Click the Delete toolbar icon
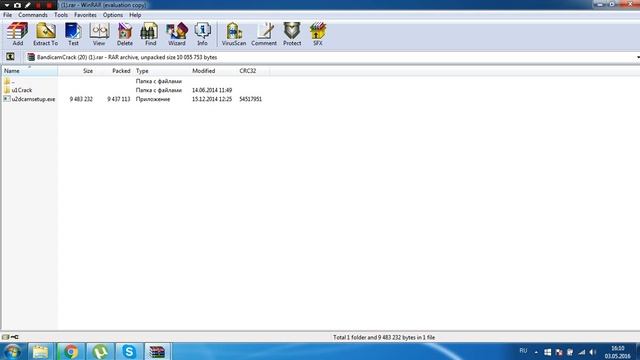The image size is (640, 360). pos(124,33)
